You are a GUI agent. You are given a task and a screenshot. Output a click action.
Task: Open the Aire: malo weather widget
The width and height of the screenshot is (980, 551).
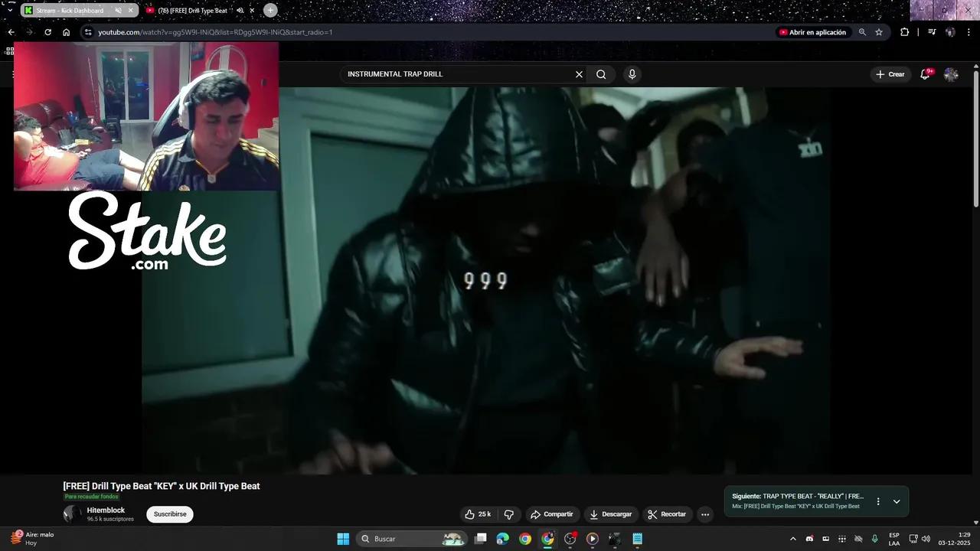point(32,539)
